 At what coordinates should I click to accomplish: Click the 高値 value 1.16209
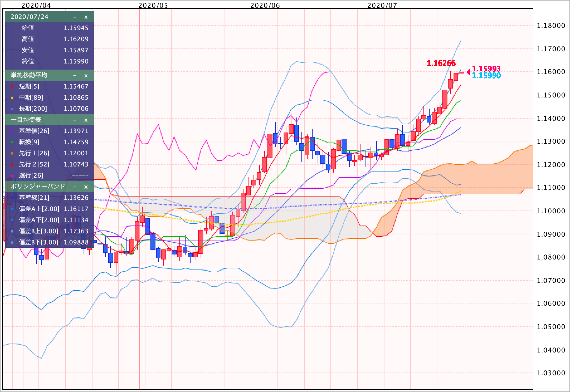coord(76,39)
